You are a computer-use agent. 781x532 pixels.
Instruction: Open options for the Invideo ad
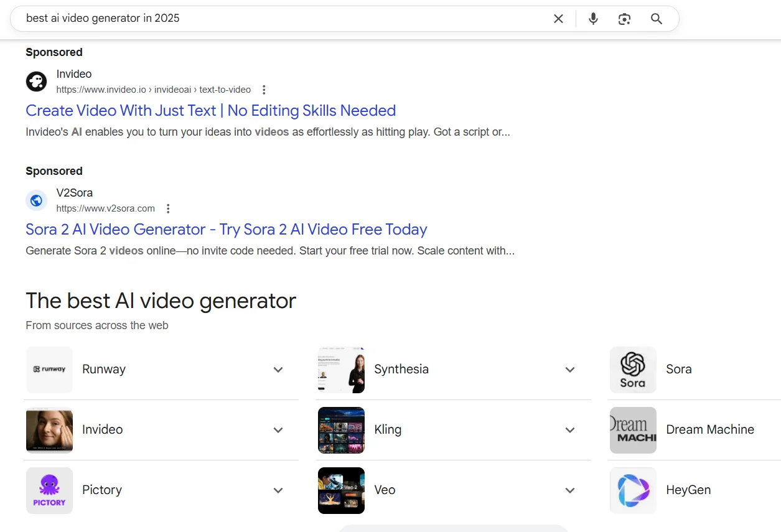[264, 90]
